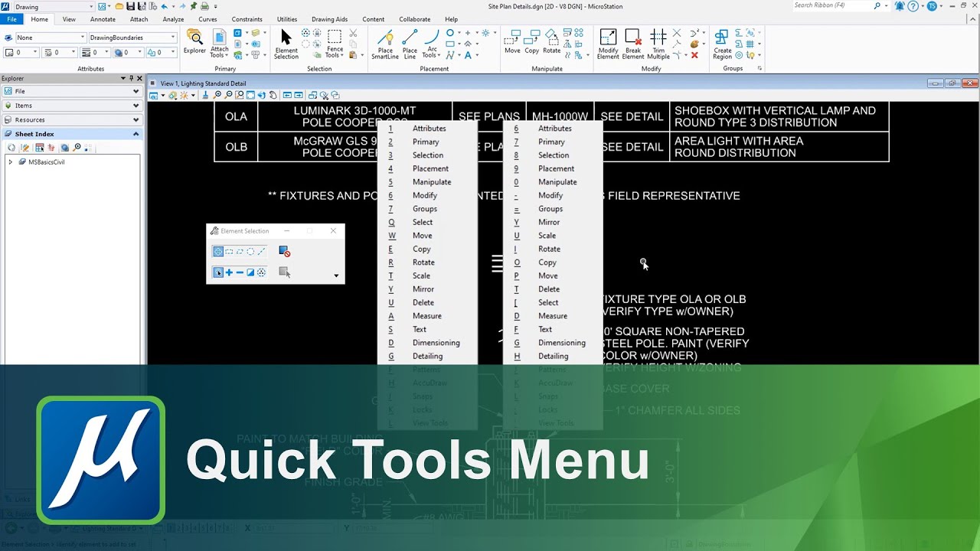Open the notifications bell icon
The height and width of the screenshot is (551, 980).
tap(900, 6)
